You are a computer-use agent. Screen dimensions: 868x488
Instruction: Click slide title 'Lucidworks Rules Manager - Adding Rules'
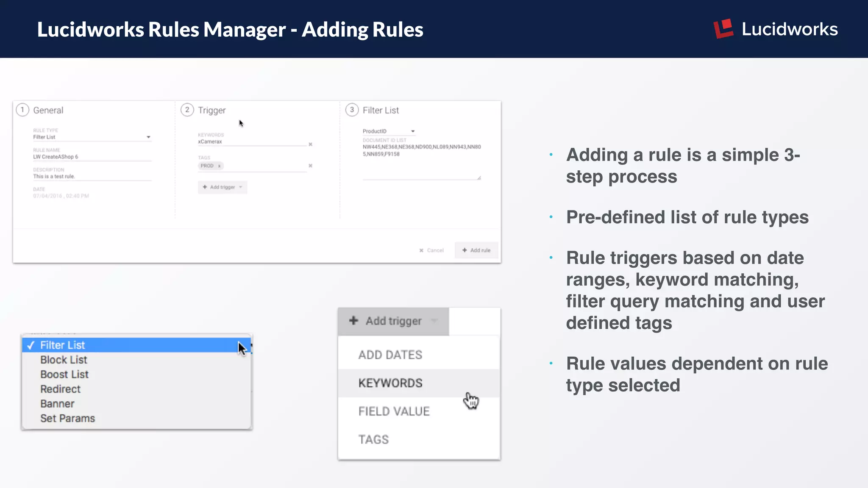[230, 30]
